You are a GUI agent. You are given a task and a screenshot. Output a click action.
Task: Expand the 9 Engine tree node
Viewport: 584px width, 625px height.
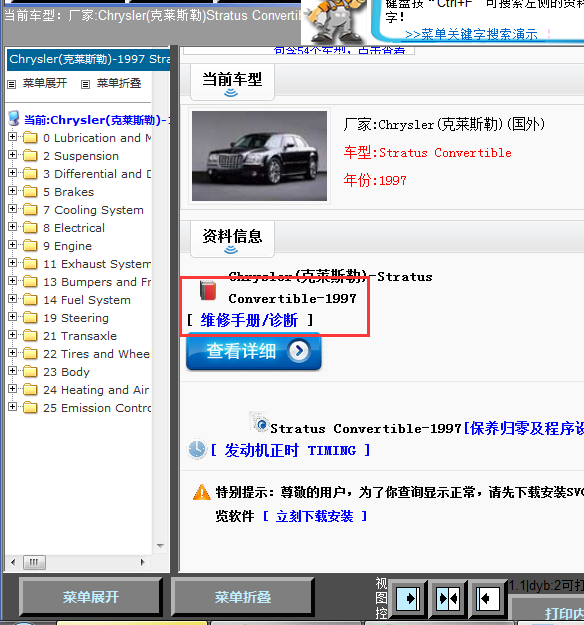click(x=12, y=245)
